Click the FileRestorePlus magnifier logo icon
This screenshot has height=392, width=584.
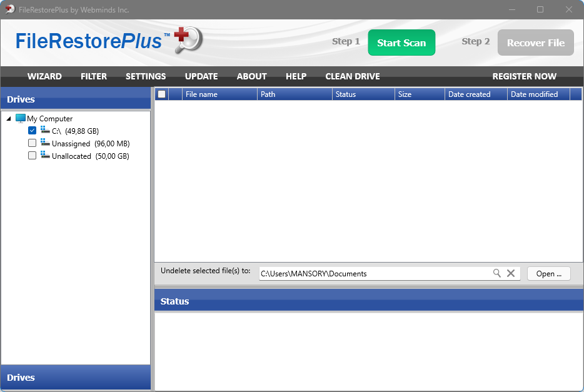click(188, 39)
